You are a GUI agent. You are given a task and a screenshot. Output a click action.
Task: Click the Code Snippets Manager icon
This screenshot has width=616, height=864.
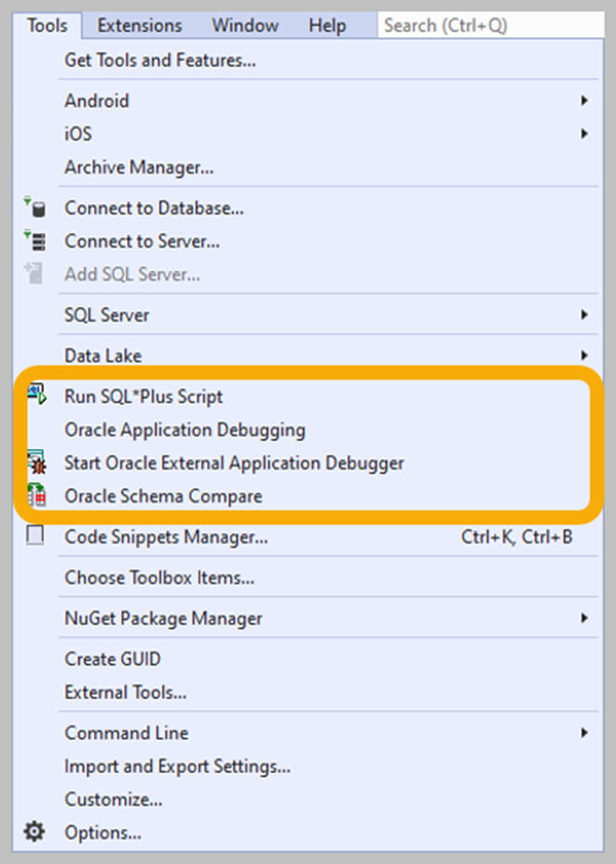[35, 535]
